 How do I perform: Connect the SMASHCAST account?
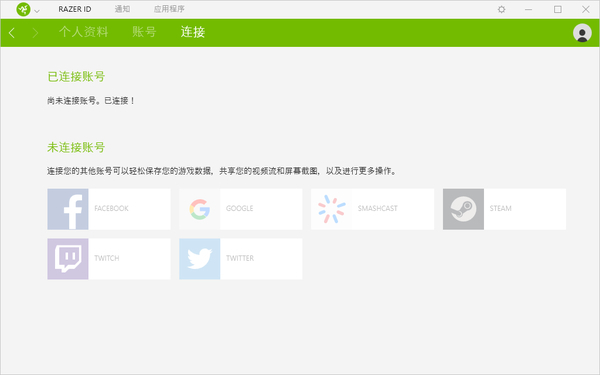point(373,209)
